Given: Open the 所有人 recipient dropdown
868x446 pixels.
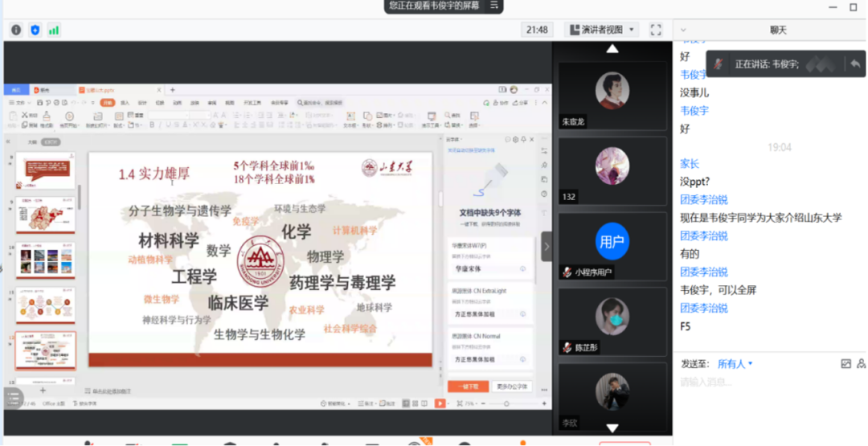Looking at the screenshot, I should 735,364.
